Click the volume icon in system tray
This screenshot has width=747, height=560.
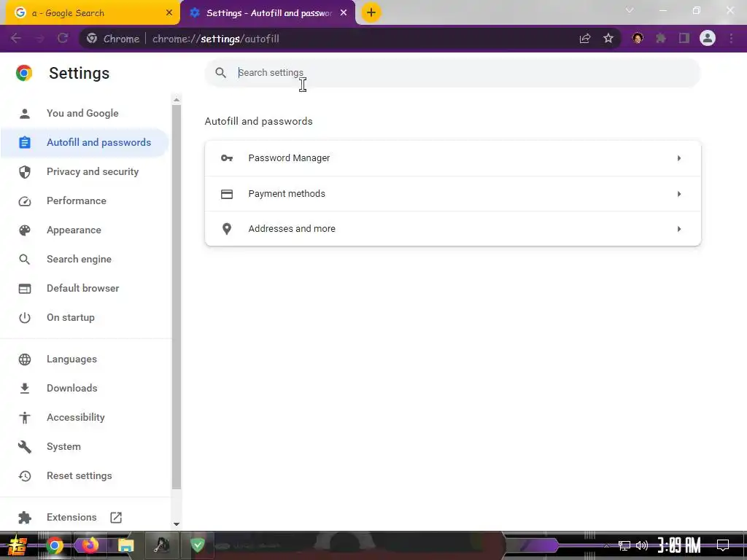coord(642,545)
